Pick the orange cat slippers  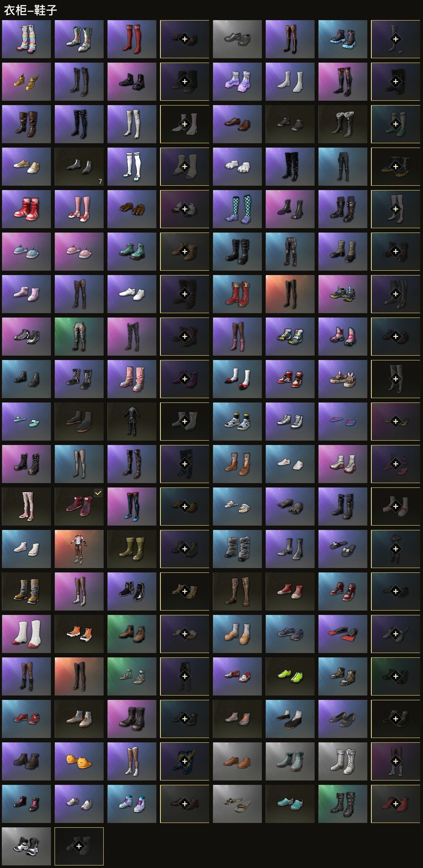pyautogui.click(x=79, y=761)
